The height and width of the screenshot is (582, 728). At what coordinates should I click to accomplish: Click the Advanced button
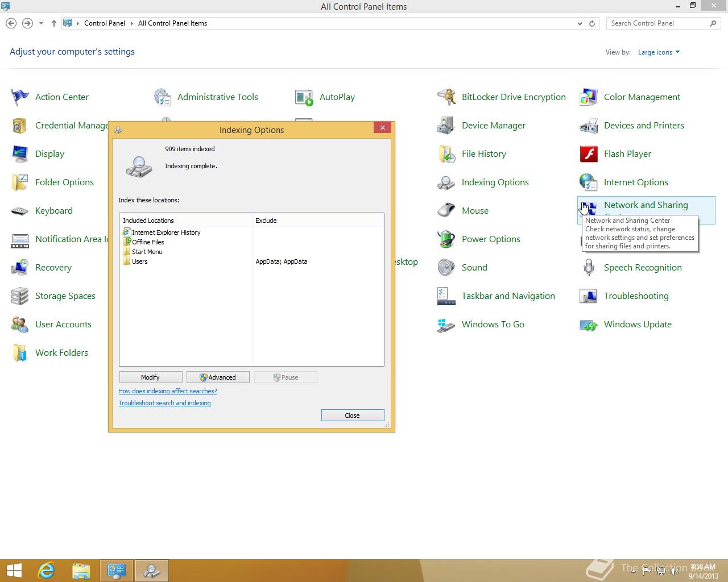point(218,377)
